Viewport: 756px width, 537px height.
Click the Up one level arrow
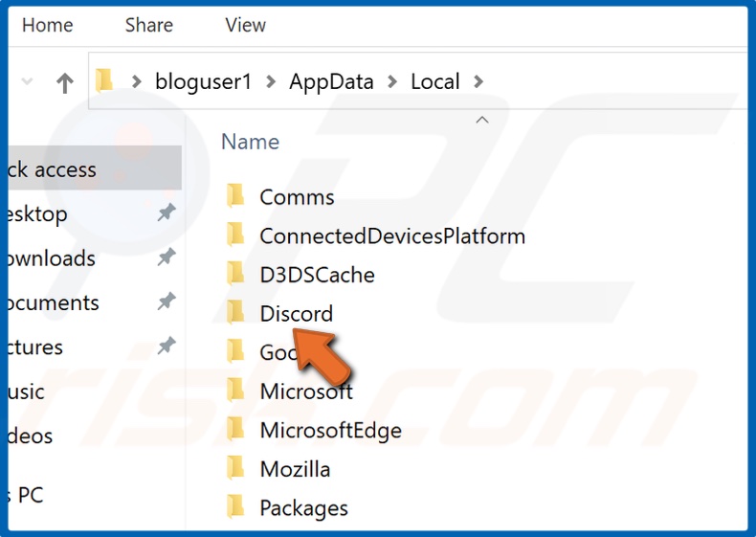pyautogui.click(x=65, y=82)
